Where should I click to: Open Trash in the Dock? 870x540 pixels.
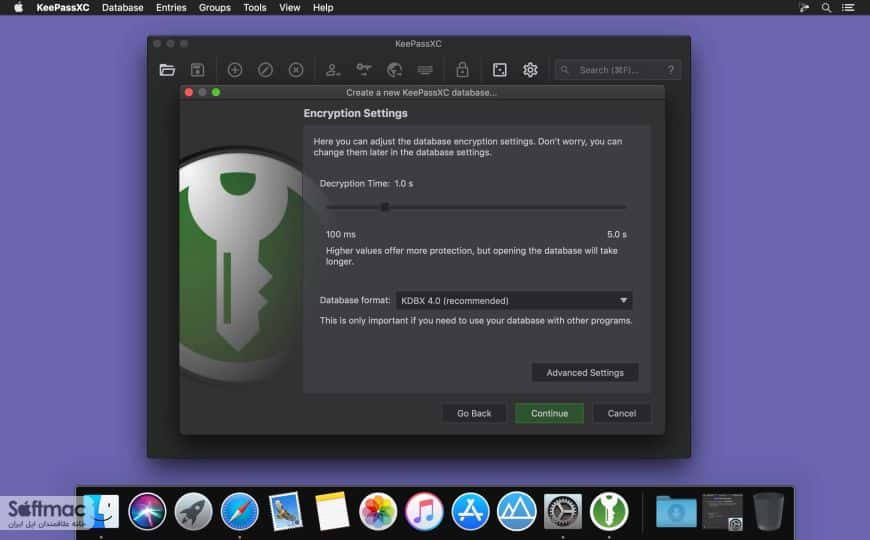(x=768, y=511)
